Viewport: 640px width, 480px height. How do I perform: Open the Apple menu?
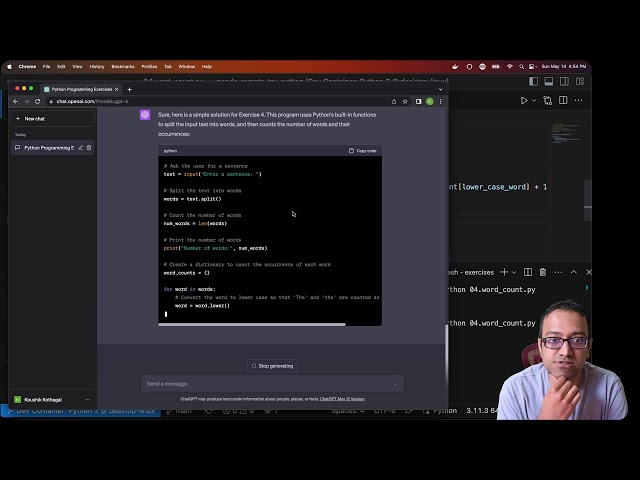point(9,67)
